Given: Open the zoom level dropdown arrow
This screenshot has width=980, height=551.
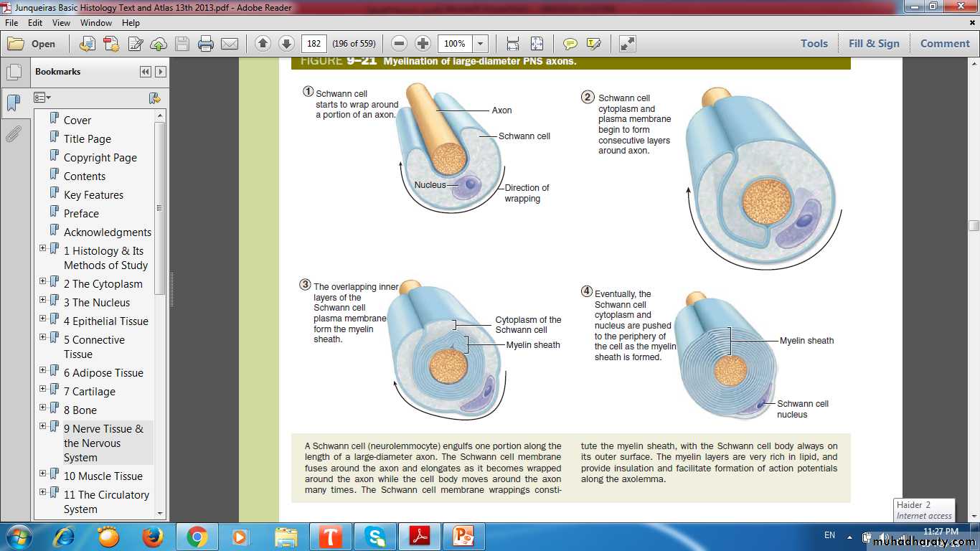Looking at the screenshot, I should point(481,44).
